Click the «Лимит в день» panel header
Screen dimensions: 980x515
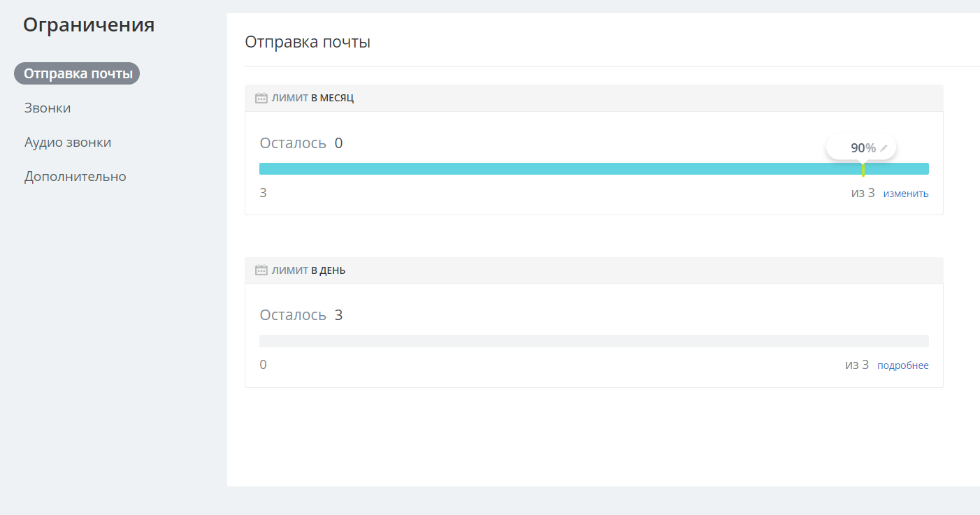(x=308, y=270)
